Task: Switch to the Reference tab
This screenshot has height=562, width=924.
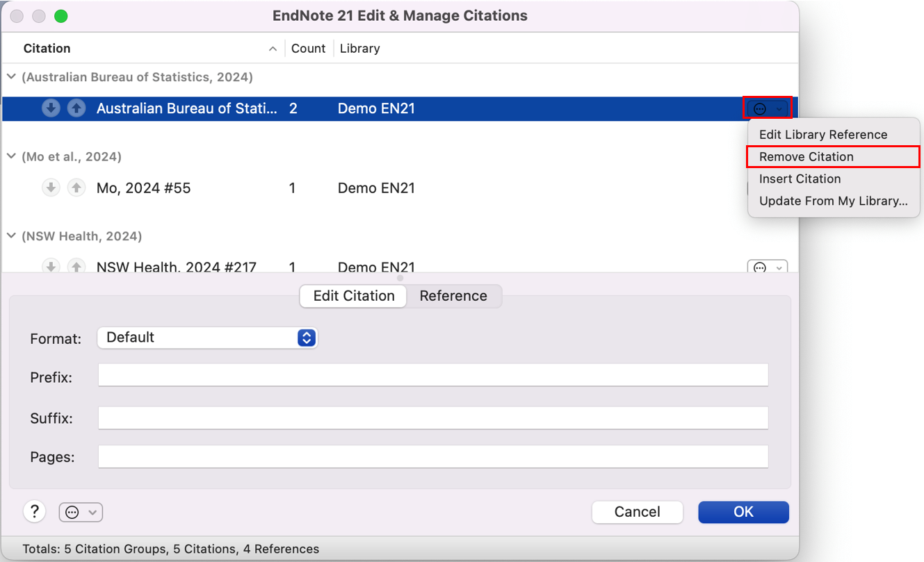Action: 453,296
